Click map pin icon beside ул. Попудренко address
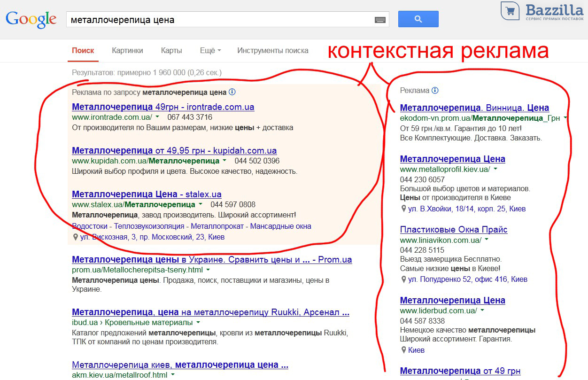This screenshot has width=588, height=380. pyautogui.click(x=403, y=279)
